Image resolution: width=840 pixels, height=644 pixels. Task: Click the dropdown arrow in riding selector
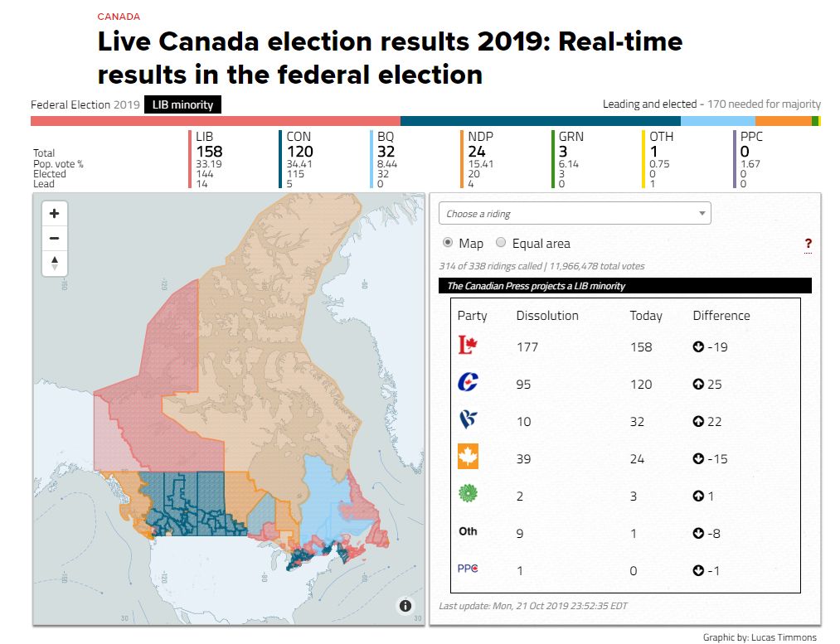click(x=702, y=214)
